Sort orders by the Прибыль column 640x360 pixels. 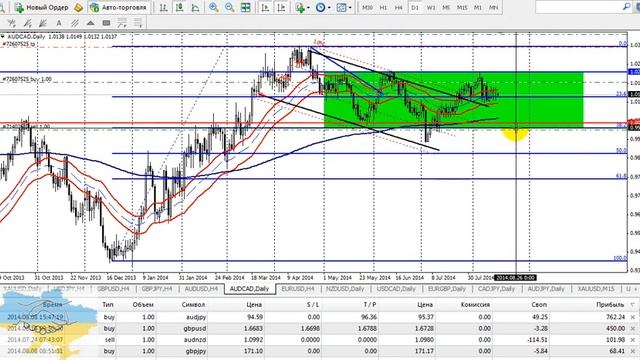click(610, 304)
